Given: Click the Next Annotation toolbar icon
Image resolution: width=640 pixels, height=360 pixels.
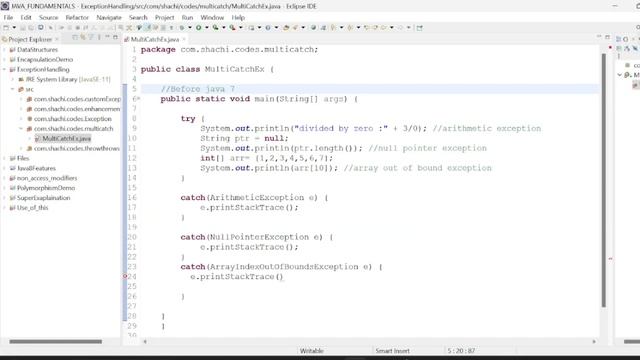Looking at the screenshot, I should [x=333, y=28].
